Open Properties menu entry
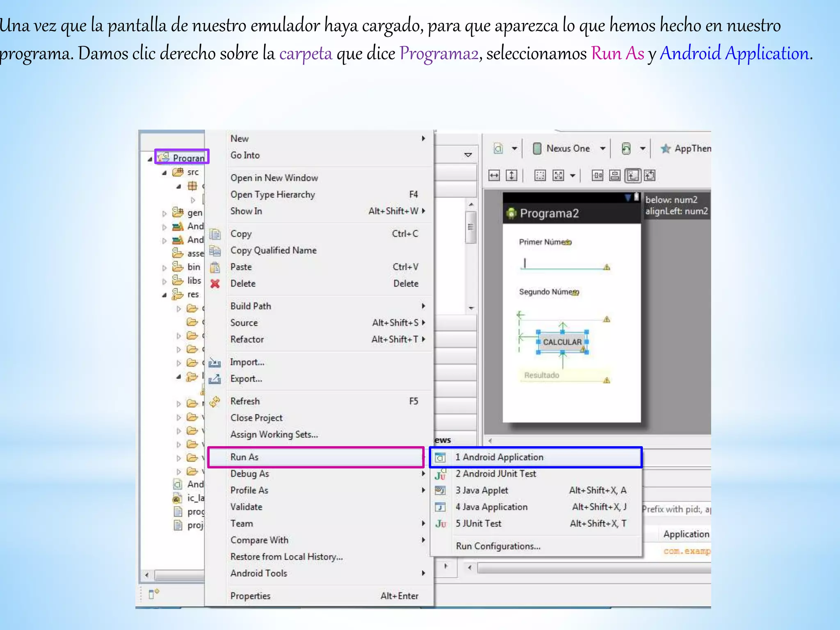The image size is (840, 630). [319, 596]
